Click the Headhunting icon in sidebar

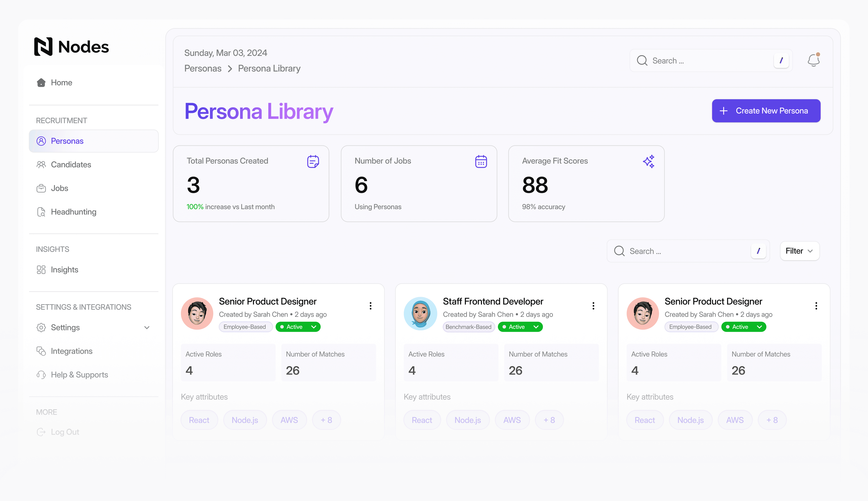pyautogui.click(x=41, y=212)
